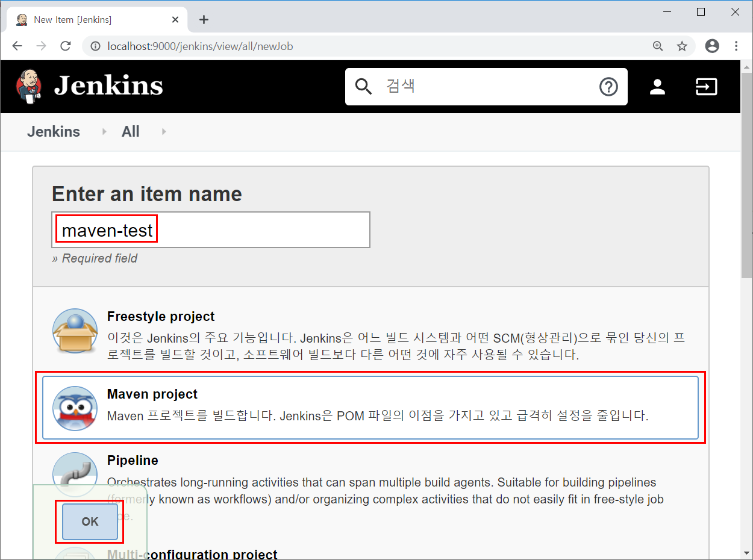The image size is (753, 560).
Task: Click the "Enter an item name" heading
Action: [x=147, y=194]
